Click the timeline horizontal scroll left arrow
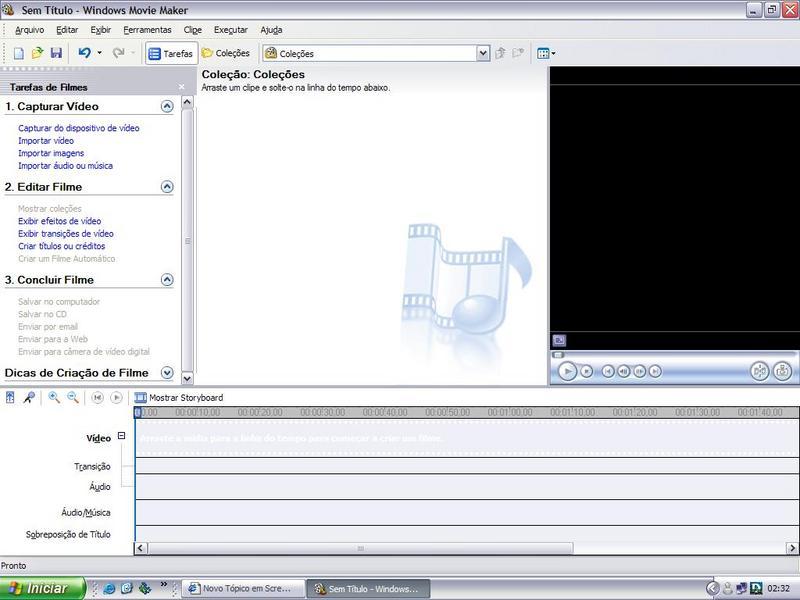Viewport: 800px width, 600px height. point(141,548)
